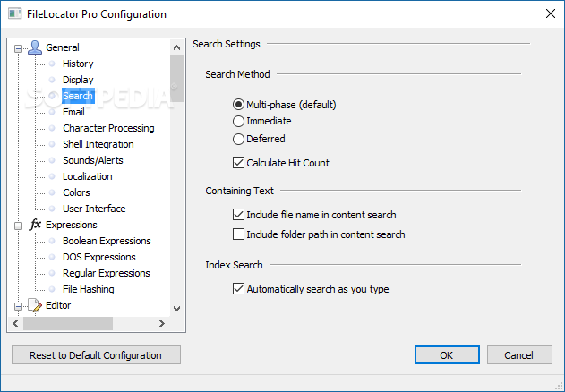This screenshot has height=392, width=565.
Task: Click the tree vertical scrollbar thumb
Action: tap(176, 79)
